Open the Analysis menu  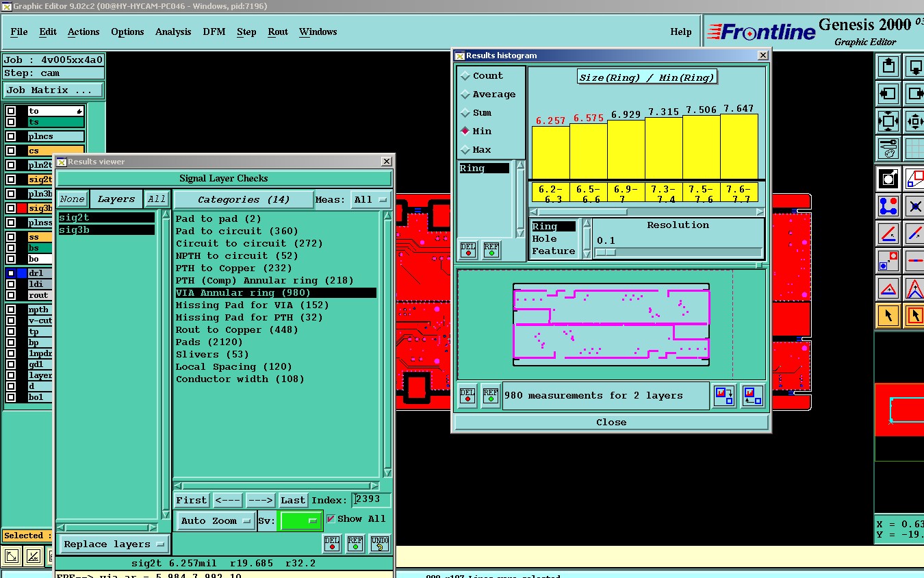click(173, 32)
